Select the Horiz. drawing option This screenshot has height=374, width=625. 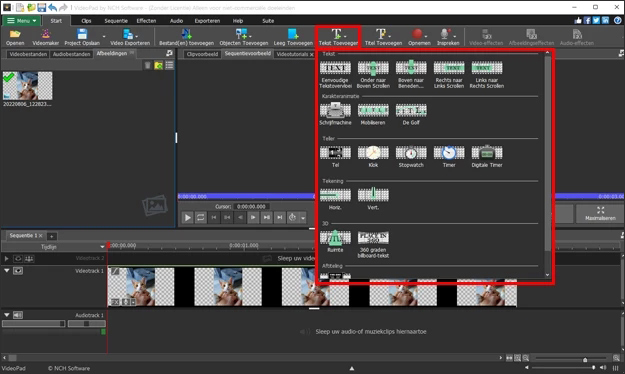[x=335, y=199]
